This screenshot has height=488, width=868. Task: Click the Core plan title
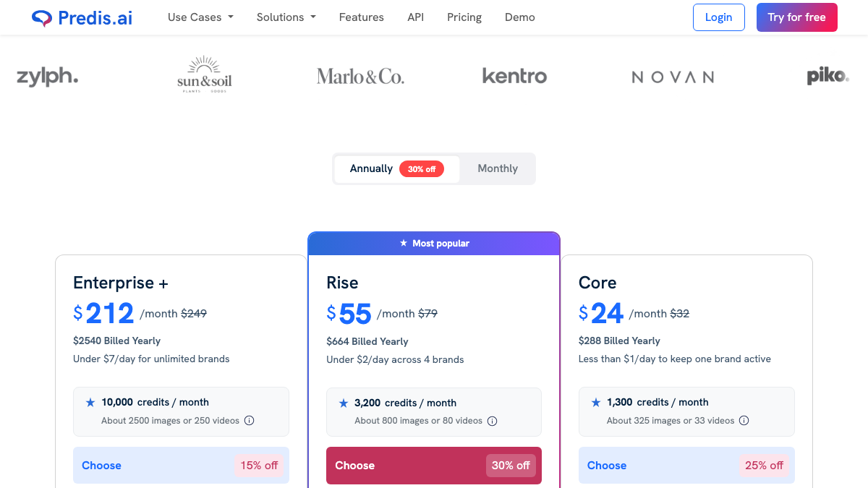[597, 283]
